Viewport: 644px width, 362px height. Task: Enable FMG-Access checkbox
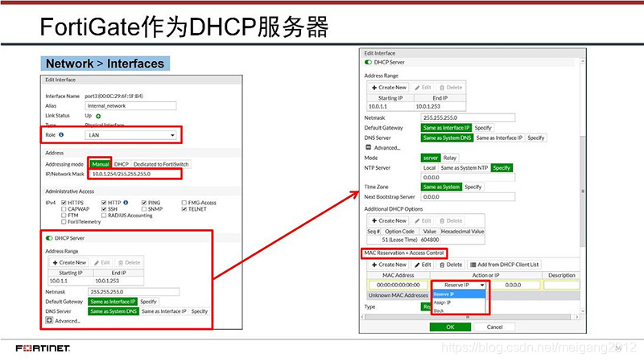184,203
